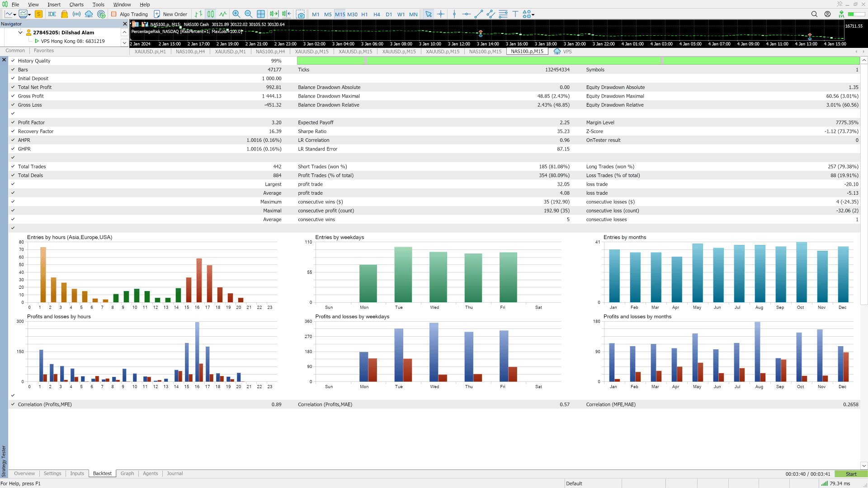Click the LVL indicator icon
The image size is (868, 488).
tap(841, 14)
